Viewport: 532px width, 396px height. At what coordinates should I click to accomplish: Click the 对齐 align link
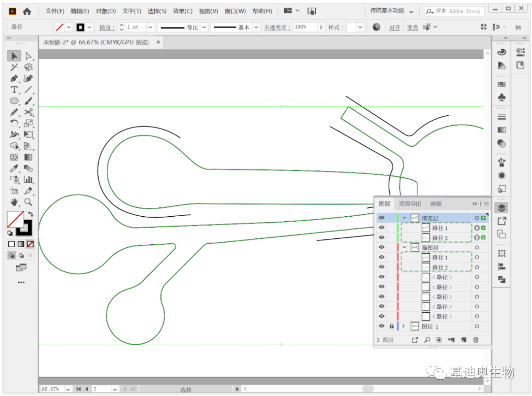(394, 28)
